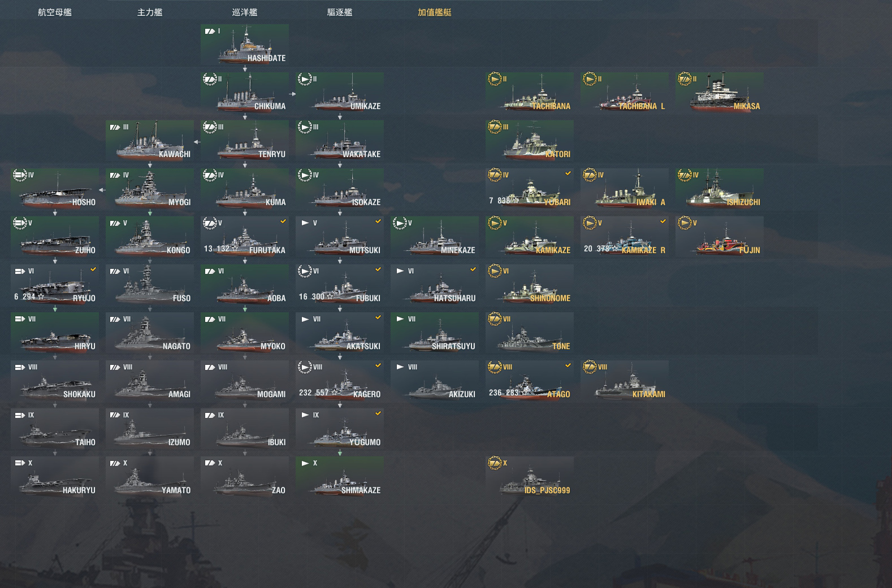
Task: Click the arrow from Tenryu to Kawachi
Action: [x=197, y=142]
